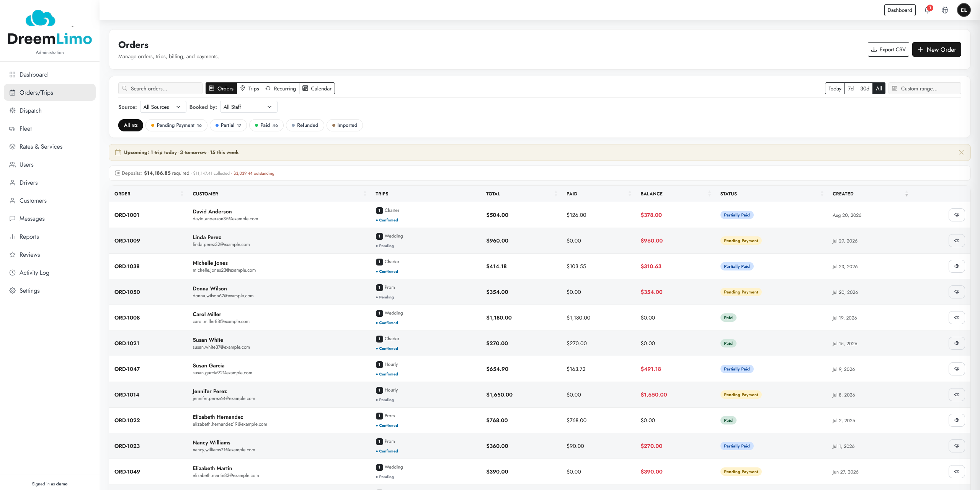View order ORD-1047 via eye icon
980x490 pixels.
tap(957, 369)
